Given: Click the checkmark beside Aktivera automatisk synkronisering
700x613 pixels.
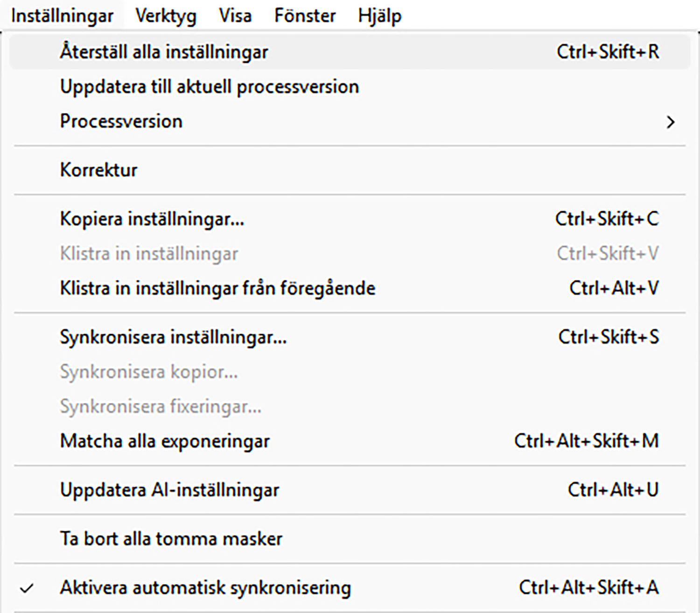Looking at the screenshot, I should pyautogui.click(x=27, y=588).
